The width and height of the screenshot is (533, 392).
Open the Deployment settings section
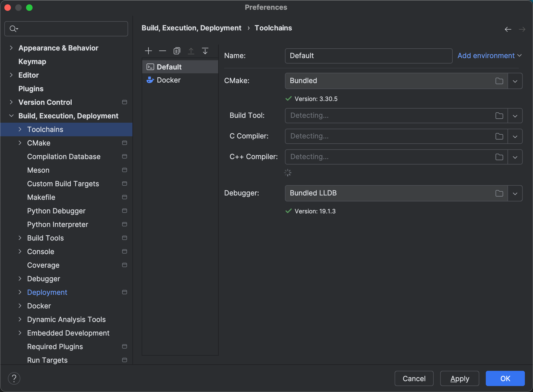(x=47, y=292)
